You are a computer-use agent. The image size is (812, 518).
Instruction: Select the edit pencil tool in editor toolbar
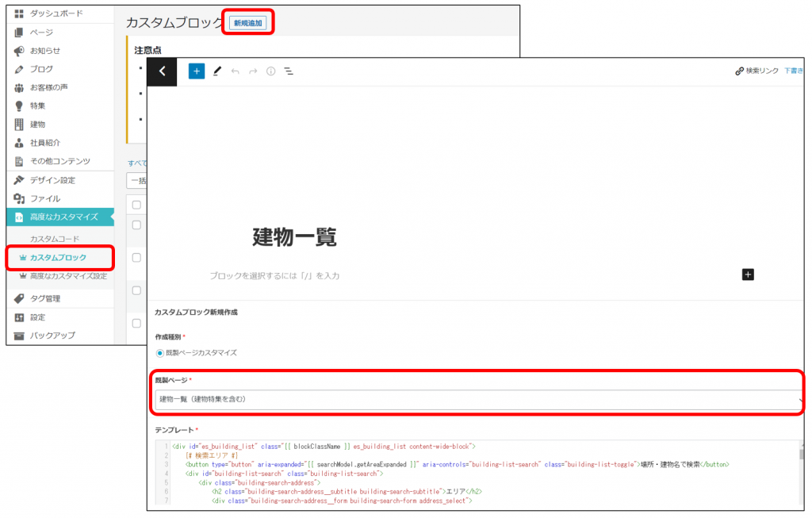[x=217, y=71]
